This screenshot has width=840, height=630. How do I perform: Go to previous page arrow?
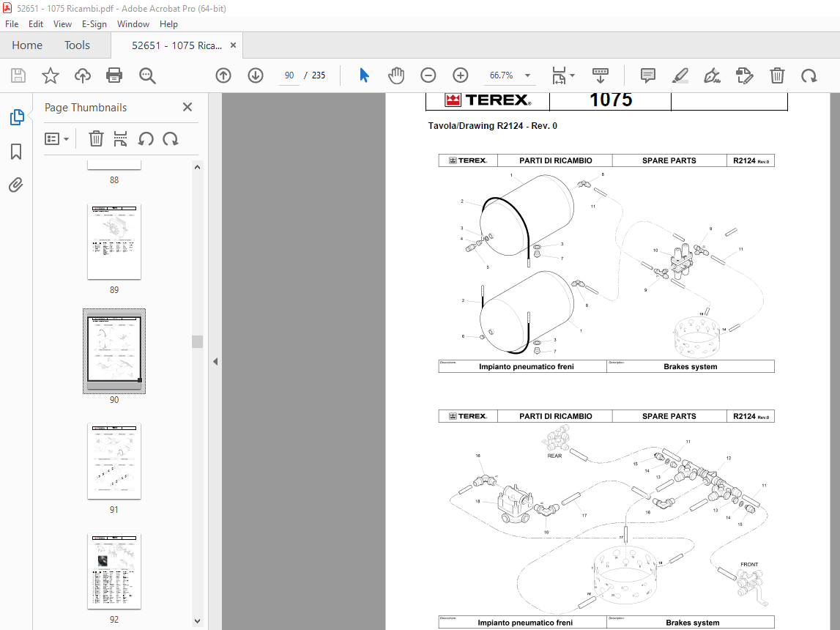click(x=223, y=75)
